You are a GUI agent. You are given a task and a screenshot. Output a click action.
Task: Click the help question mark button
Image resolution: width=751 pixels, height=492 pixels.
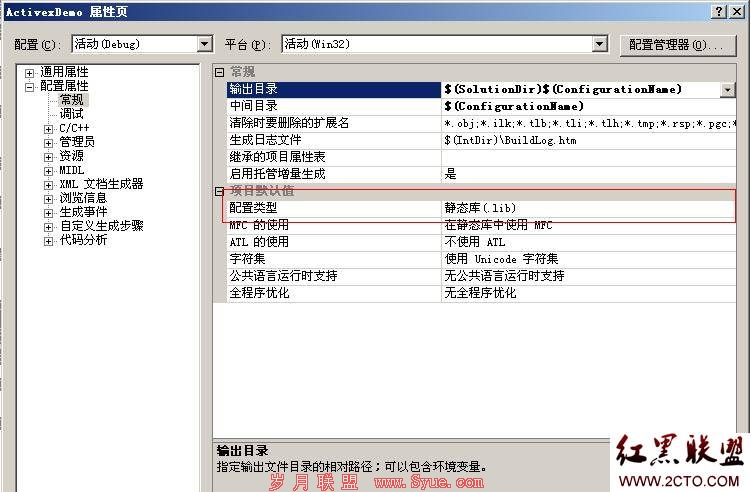[719, 11]
